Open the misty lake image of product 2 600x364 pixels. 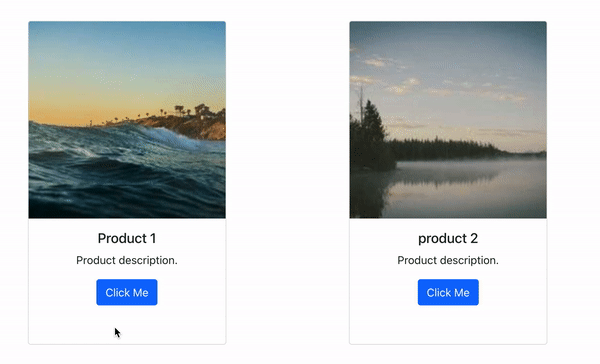[x=448, y=120]
